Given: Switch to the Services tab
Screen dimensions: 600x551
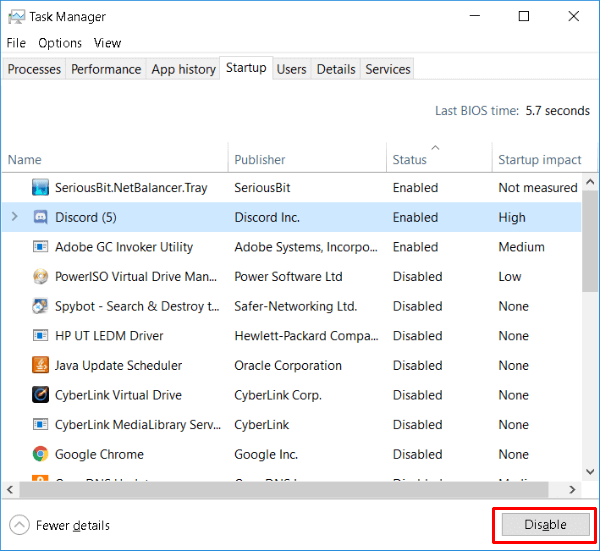Looking at the screenshot, I should click(388, 69).
